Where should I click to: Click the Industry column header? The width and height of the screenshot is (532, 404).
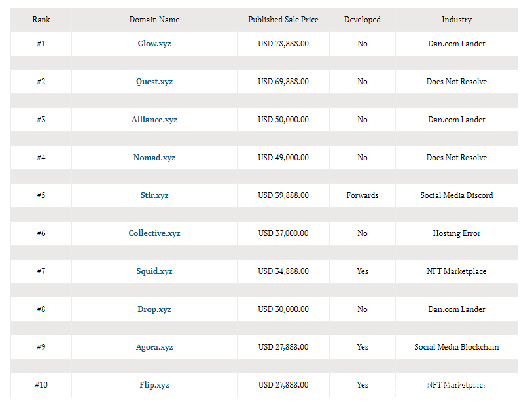pyautogui.click(x=456, y=20)
